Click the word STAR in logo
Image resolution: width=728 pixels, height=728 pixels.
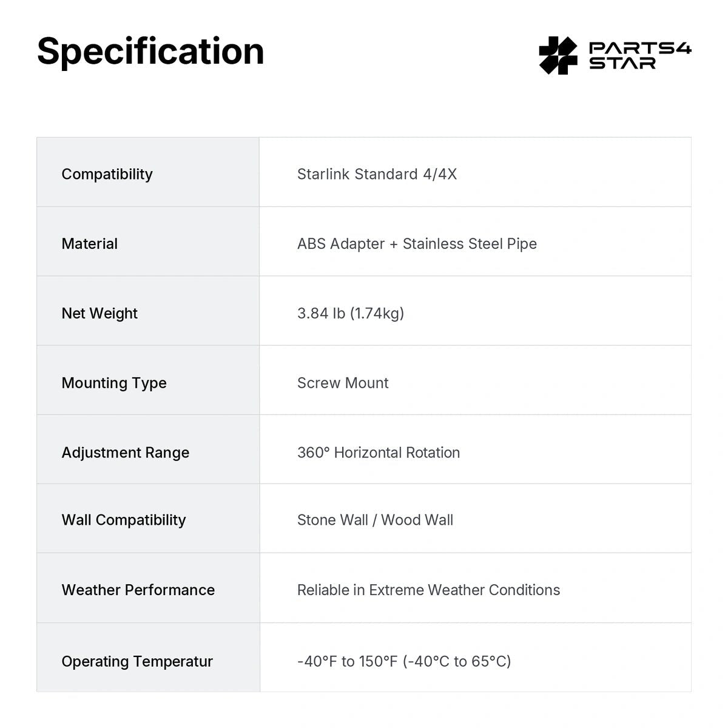622,64
